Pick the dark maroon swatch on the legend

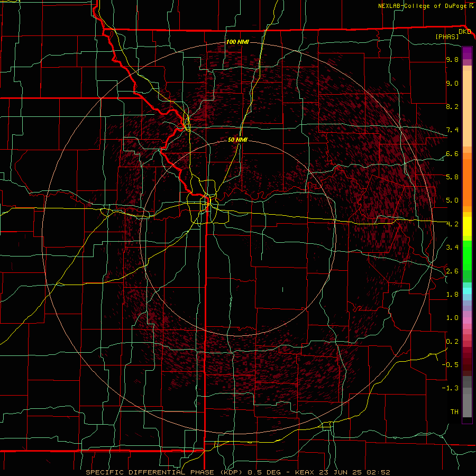[467, 363]
